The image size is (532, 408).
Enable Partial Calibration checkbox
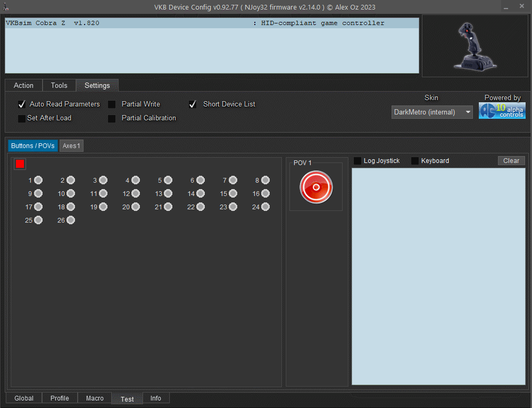click(112, 119)
